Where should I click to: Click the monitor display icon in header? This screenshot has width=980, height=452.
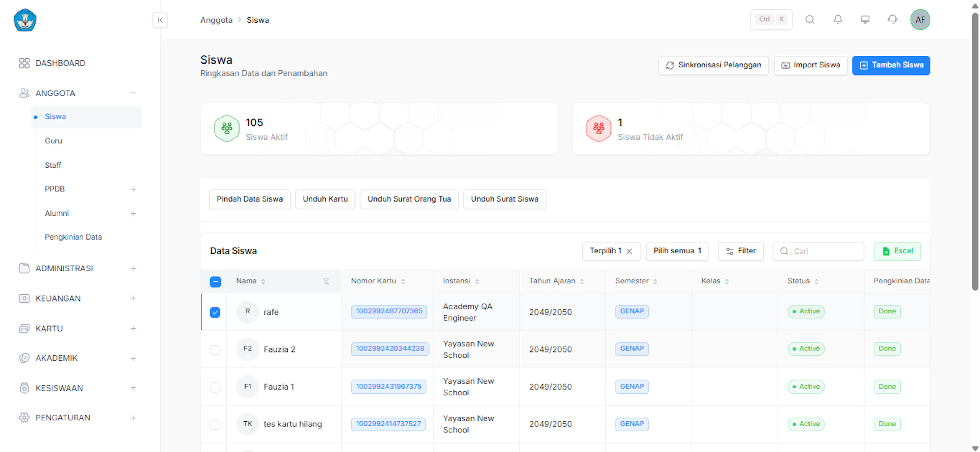pyautogui.click(x=865, y=19)
